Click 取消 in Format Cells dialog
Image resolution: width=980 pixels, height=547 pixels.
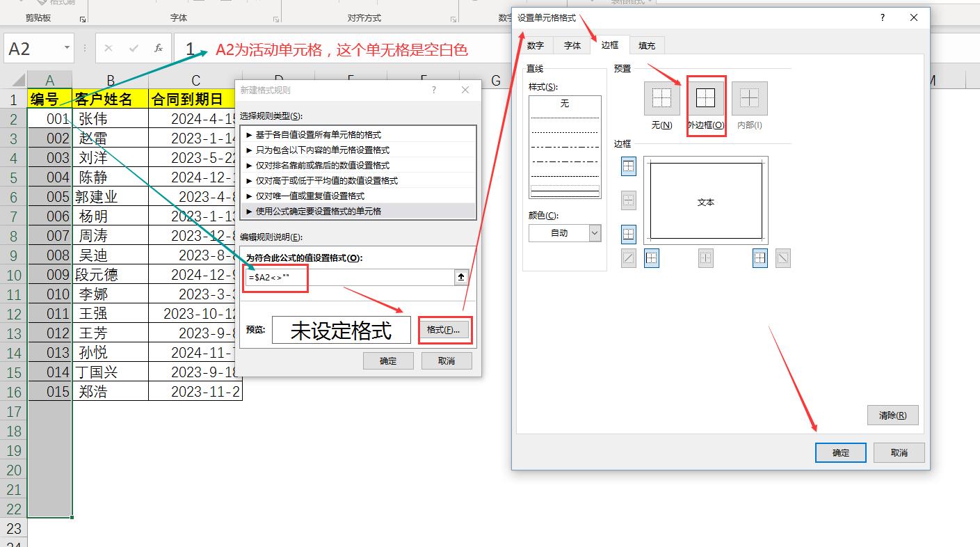click(899, 452)
